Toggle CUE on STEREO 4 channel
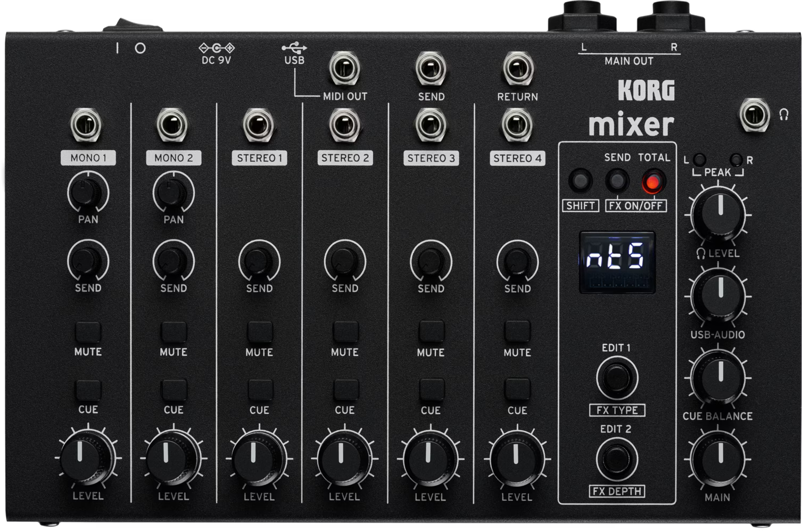This screenshot has height=532, width=802. (517, 390)
